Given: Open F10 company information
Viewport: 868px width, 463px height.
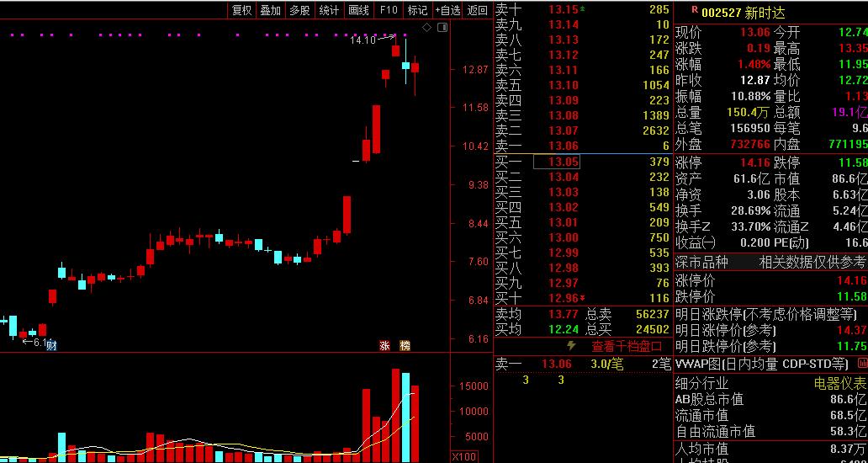Looking at the screenshot, I should tap(389, 10).
